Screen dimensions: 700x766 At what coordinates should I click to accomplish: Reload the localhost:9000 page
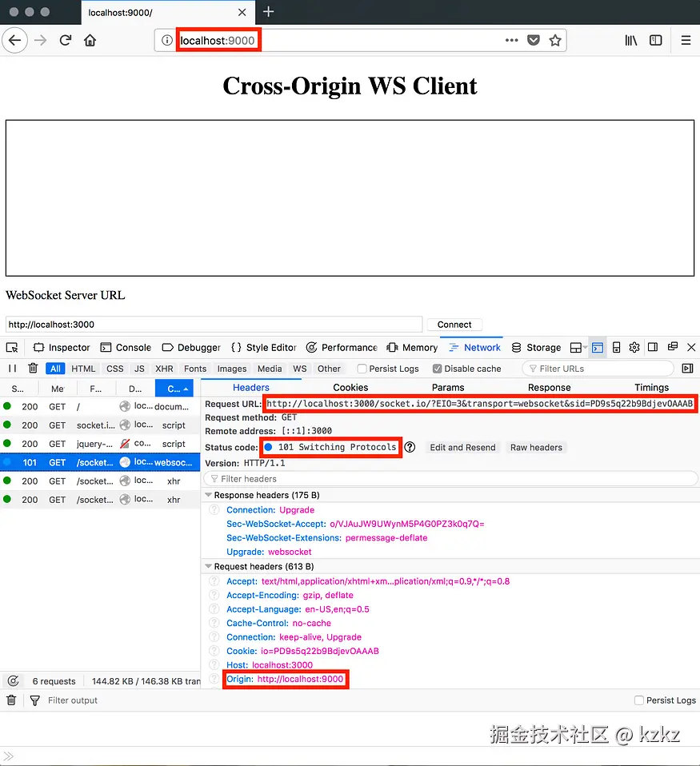(66, 40)
